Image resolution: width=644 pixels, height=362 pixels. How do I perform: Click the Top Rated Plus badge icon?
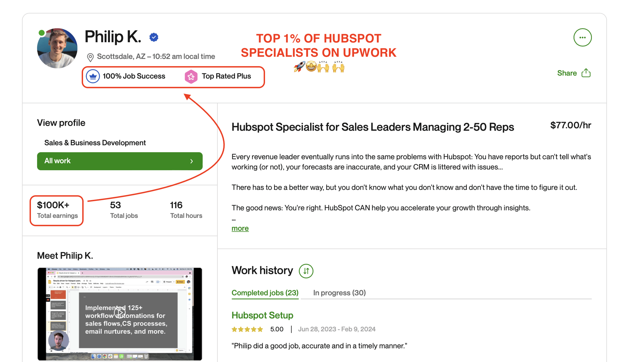point(191,76)
